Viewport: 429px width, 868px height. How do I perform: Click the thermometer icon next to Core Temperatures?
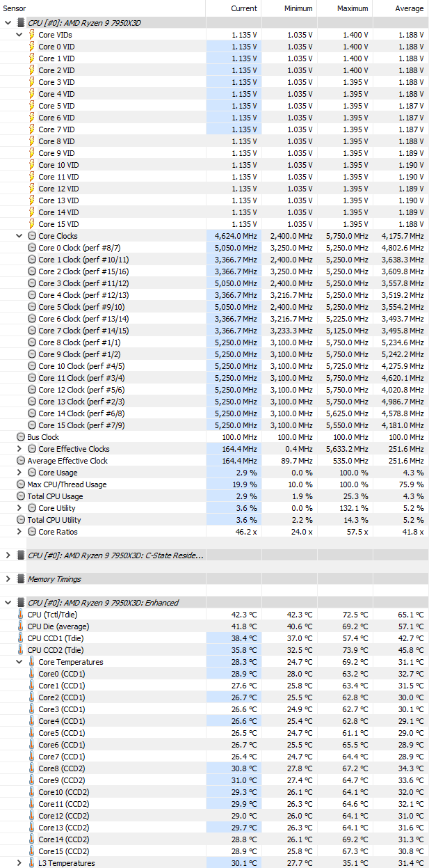tap(32, 662)
